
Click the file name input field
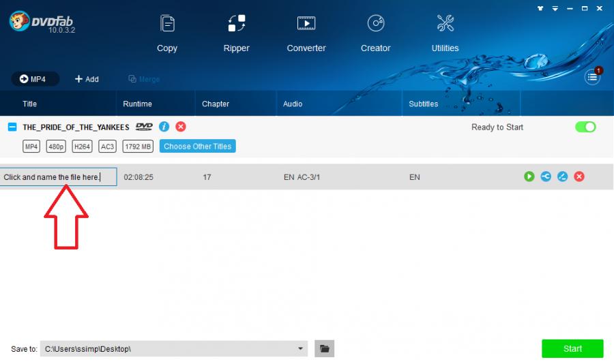(x=58, y=177)
